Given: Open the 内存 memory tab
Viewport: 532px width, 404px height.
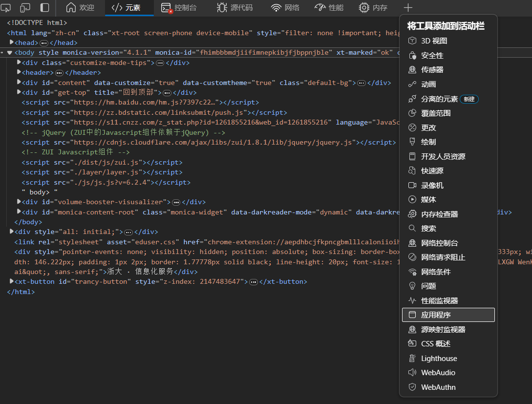Looking at the screenshot, I should pos(373,7).
